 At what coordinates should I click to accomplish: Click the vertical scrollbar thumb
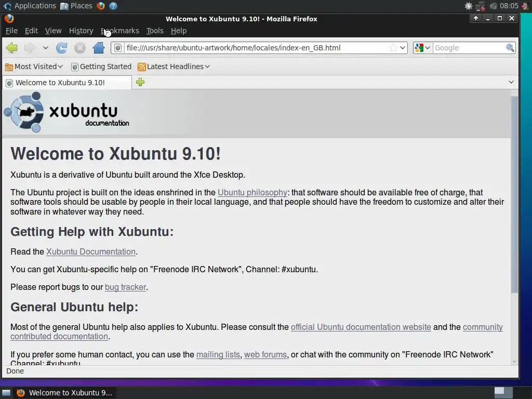(514, 194)
